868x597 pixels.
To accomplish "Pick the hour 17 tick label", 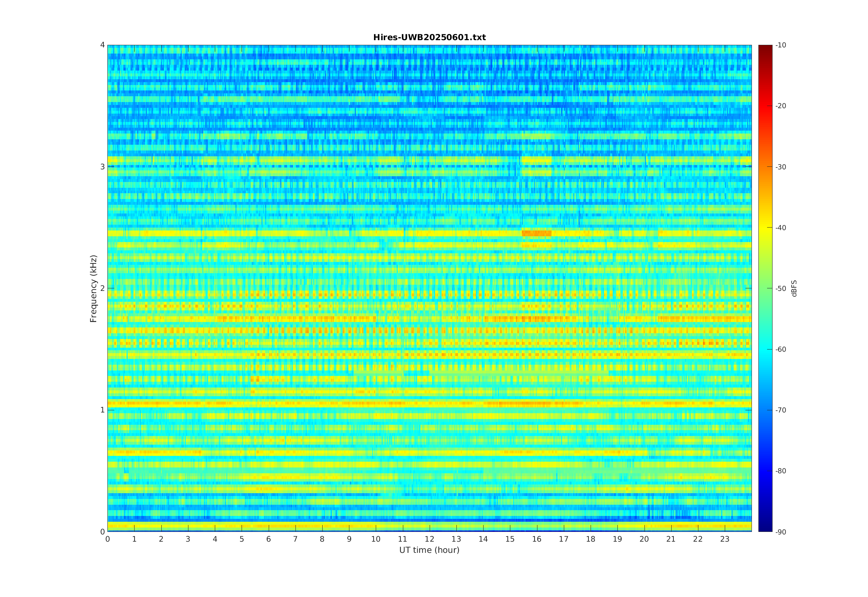I will (564, 539).
